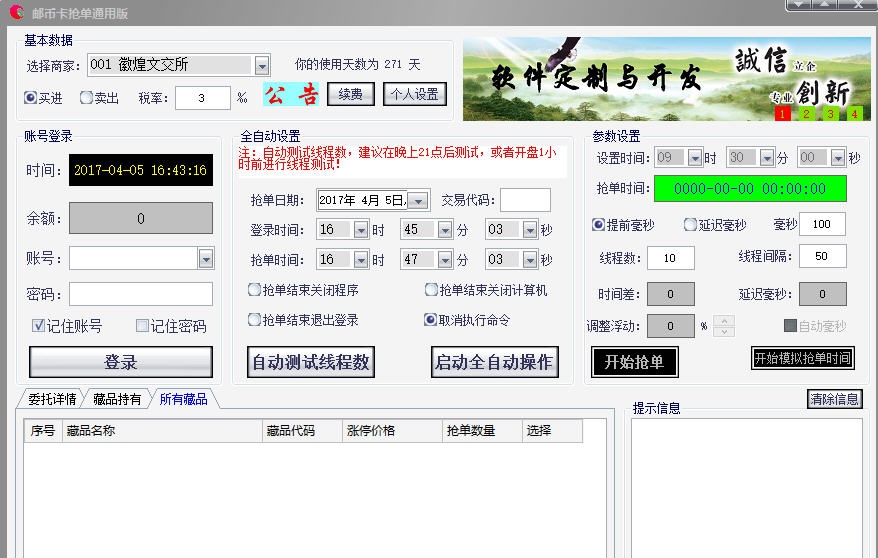Click the 抢单数量 column header

pyautogui.click(x=482, y=430)
